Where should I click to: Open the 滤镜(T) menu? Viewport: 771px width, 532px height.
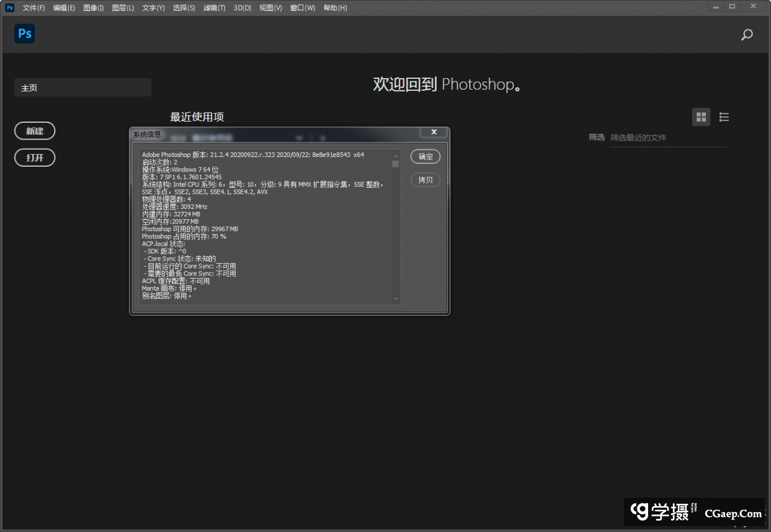pyautogui.click(x=214, y=8)
